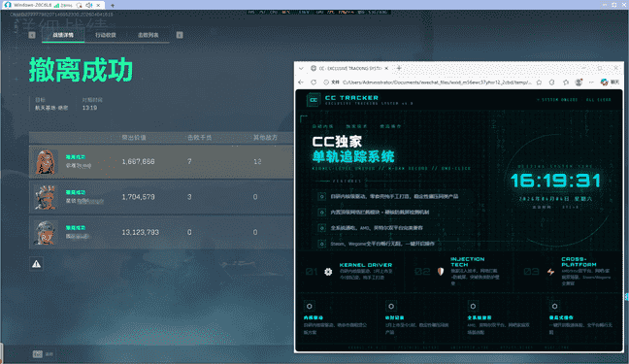Click the right bracket key icon beside tabs

180,35
